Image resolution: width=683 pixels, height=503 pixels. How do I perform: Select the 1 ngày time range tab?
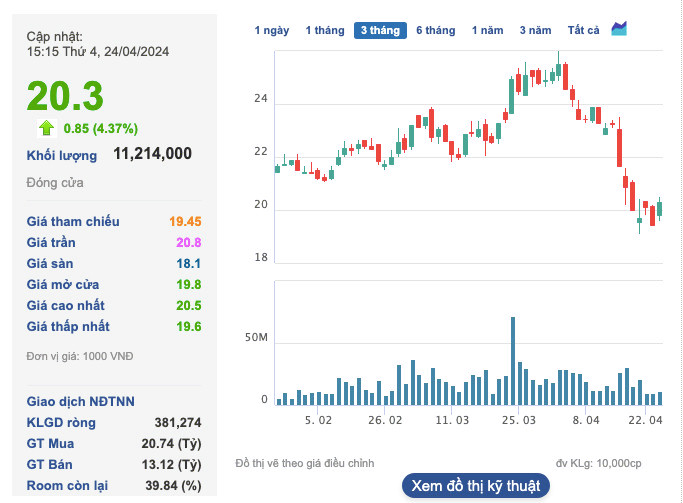[x=271, y=30]
